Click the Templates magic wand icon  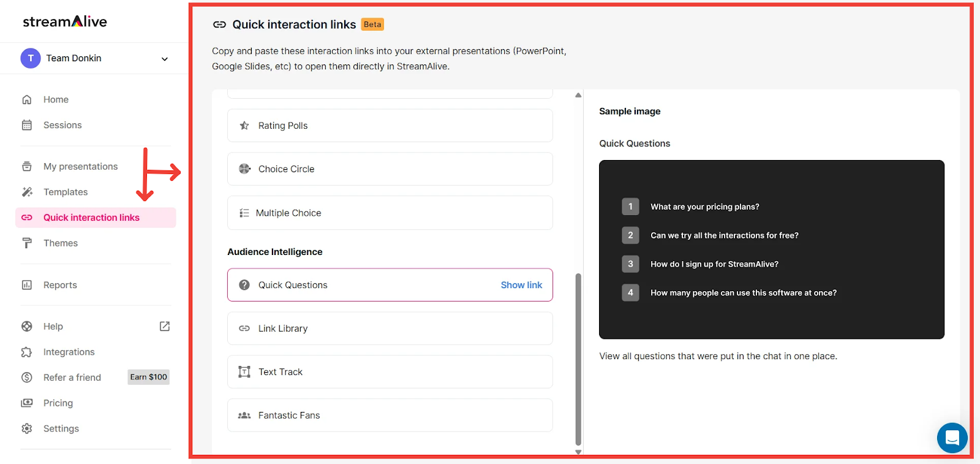[27, 192]
